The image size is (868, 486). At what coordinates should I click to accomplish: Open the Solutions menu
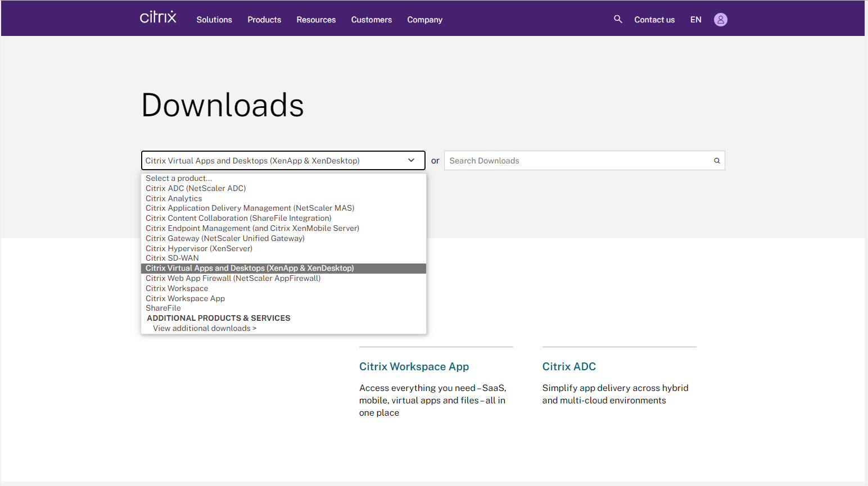pyautogui.click(x=214, y=20)
